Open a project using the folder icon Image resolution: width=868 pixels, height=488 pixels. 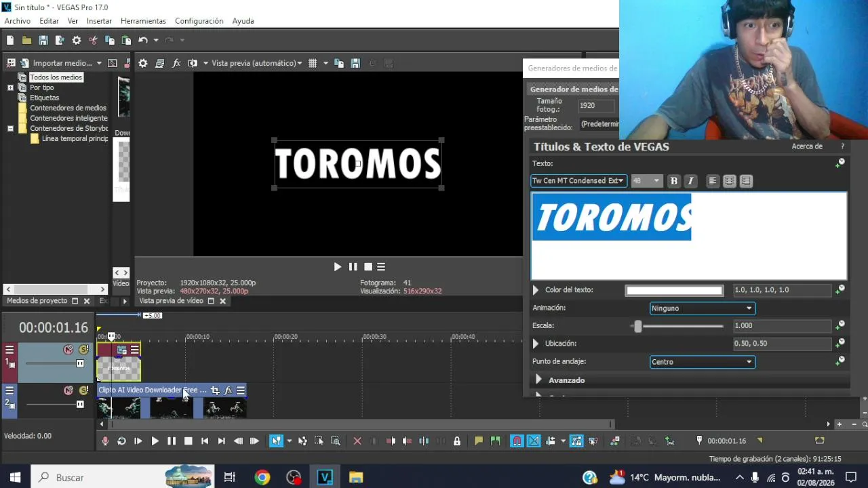click(x=26, y=41)
